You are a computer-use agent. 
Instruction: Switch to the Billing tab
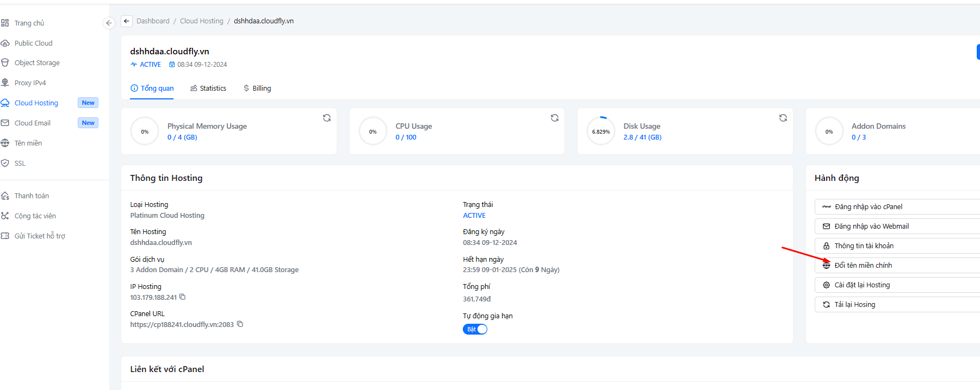click(x=257, y=89)
